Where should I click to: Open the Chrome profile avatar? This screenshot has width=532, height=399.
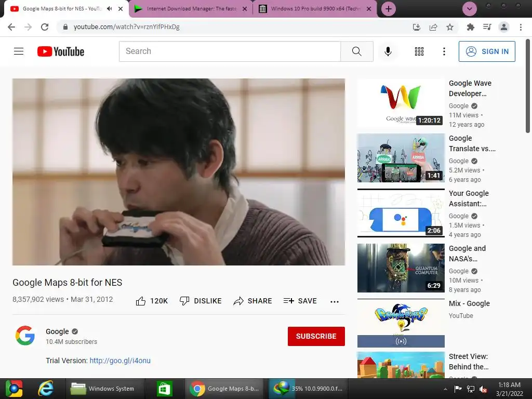(504, 27)
